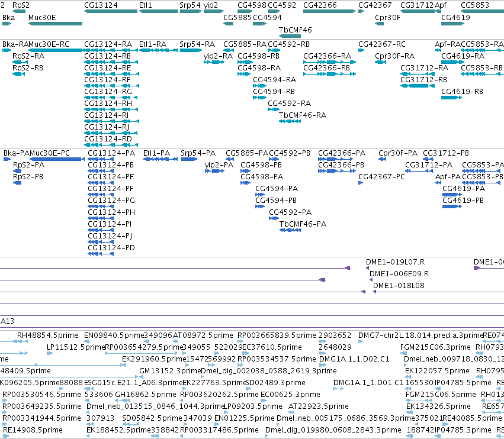Select the Apf gene name
Image resolution: width=504 pixels, height=439 pixels.
441,5
